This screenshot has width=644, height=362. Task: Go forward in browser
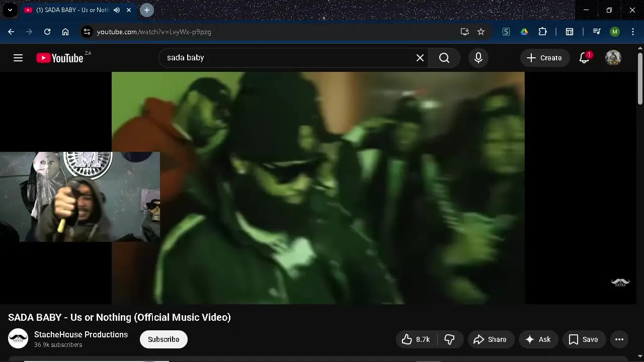29,32
